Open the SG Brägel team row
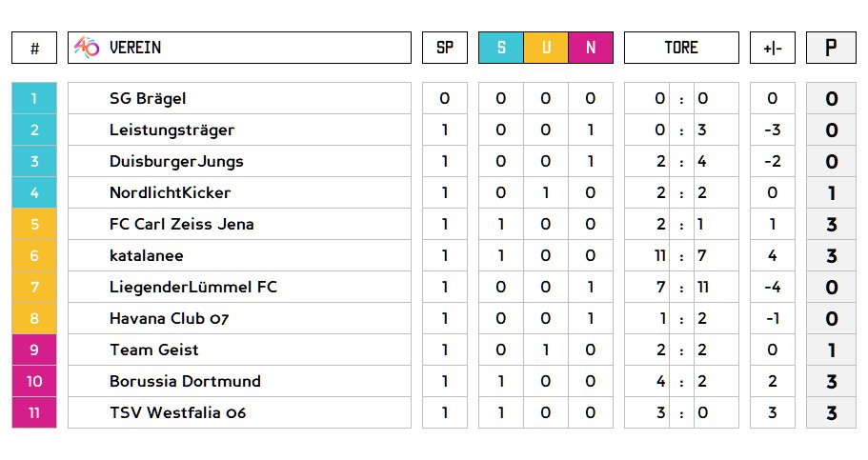 (148, 98)
